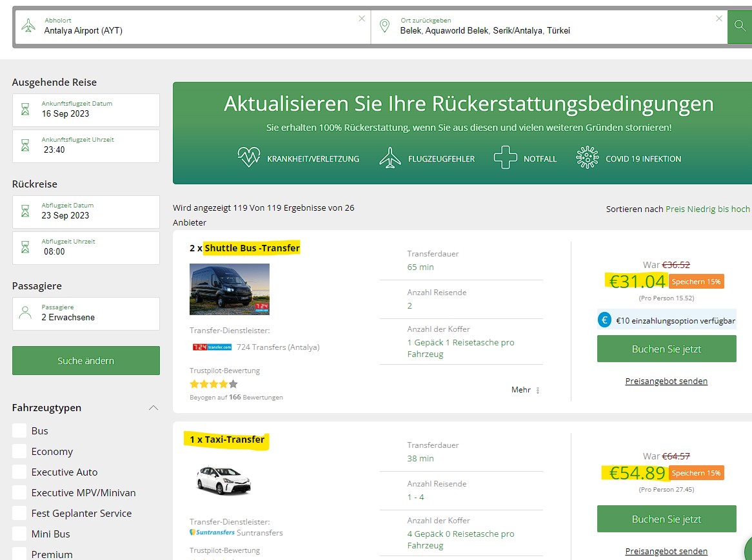This screenshot has height=560, width=752.
Task: Enable the Bus vehicle type checkbox
Action: tap(19, 431)
